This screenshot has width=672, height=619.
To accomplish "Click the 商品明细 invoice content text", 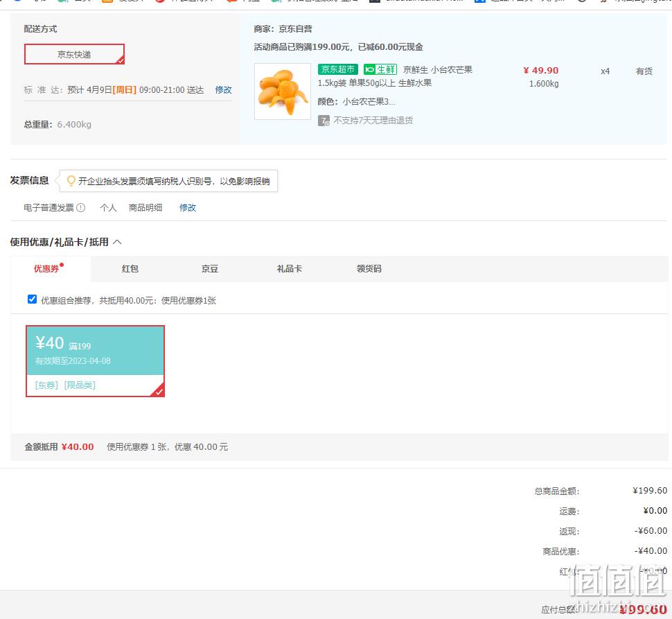I will [145, 208].
